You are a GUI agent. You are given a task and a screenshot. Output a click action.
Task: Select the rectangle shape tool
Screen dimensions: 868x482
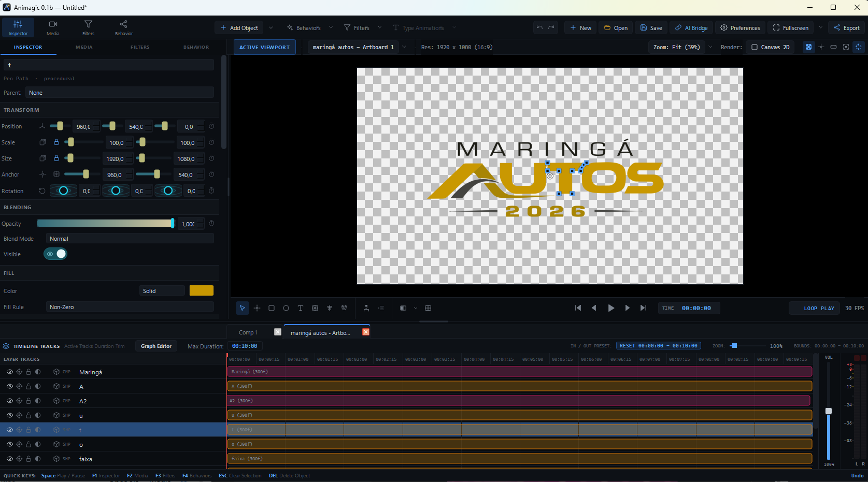(x=272, y=308)
